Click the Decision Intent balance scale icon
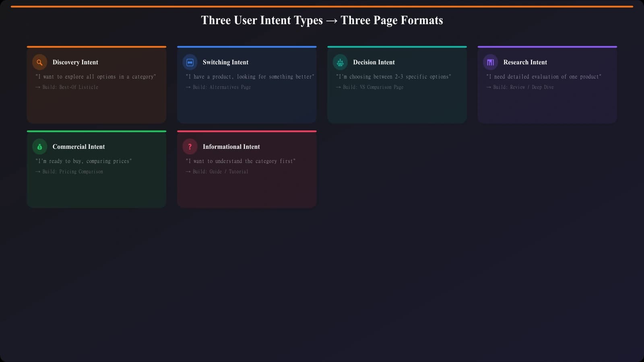 click(x=340, y=62)
